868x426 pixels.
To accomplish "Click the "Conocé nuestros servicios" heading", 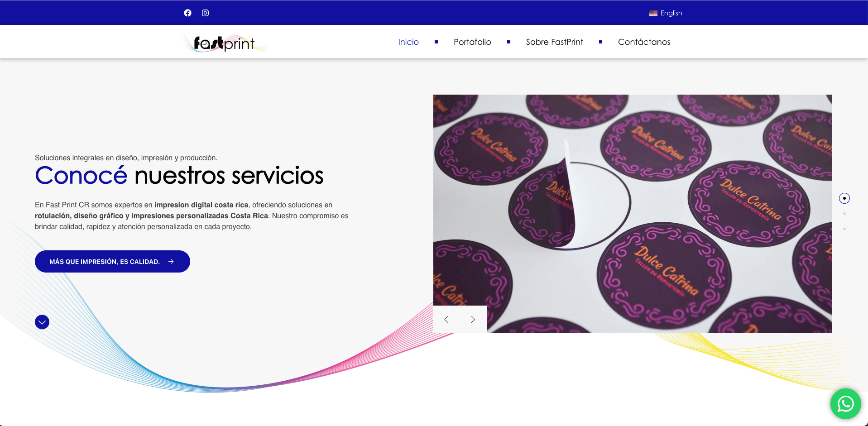I will (179, 176).
